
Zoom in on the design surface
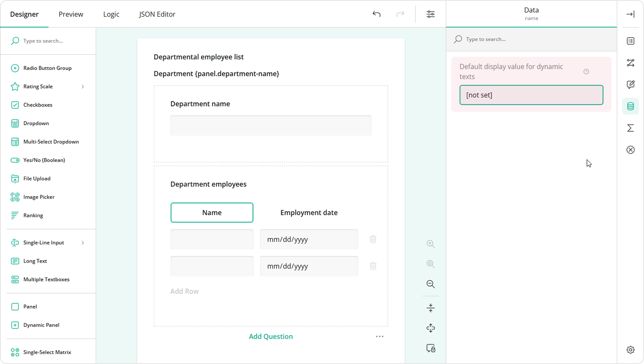coord(430,244)
